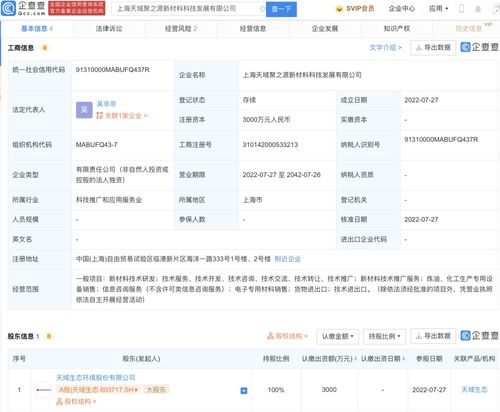Click the 大股东 tag
500x412 pixels.
click(156, 389)
